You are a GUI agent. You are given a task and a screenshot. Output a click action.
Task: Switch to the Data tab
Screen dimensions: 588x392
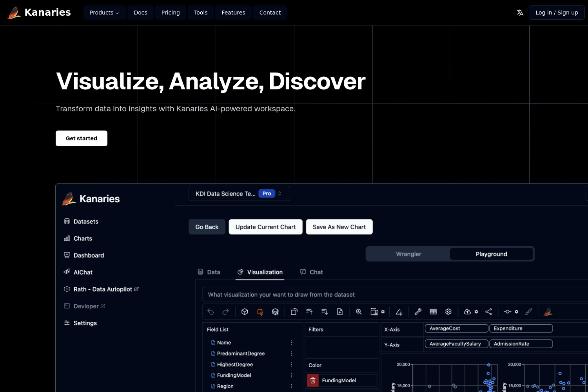pos(209,272)
